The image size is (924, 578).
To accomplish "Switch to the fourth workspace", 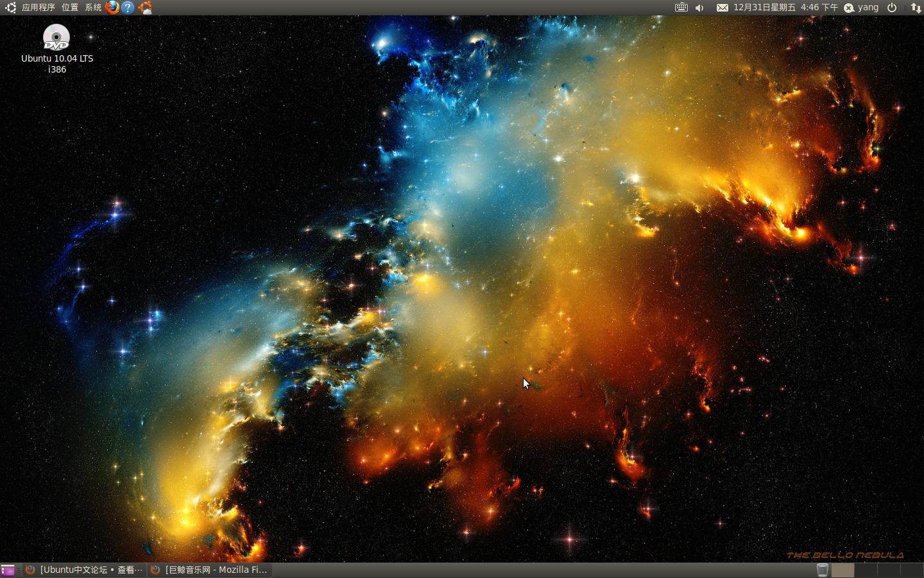I will point(912,570).
